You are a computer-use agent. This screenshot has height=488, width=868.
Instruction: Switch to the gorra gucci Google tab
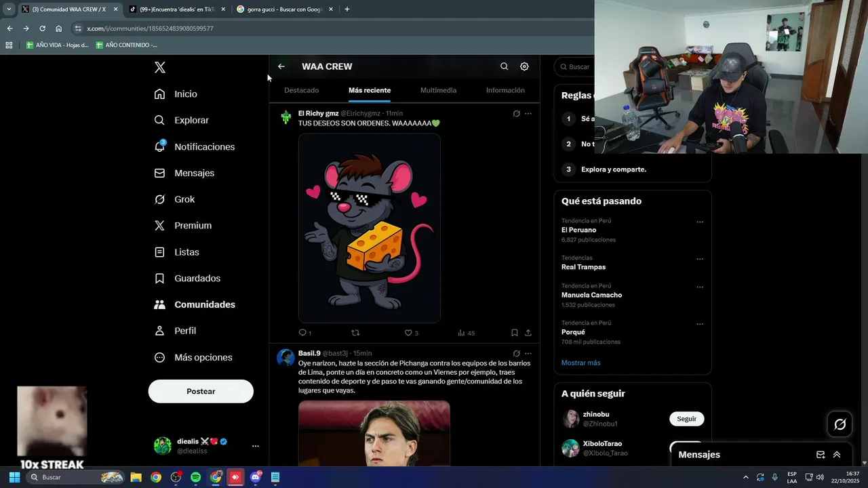[x=285, y=9]
